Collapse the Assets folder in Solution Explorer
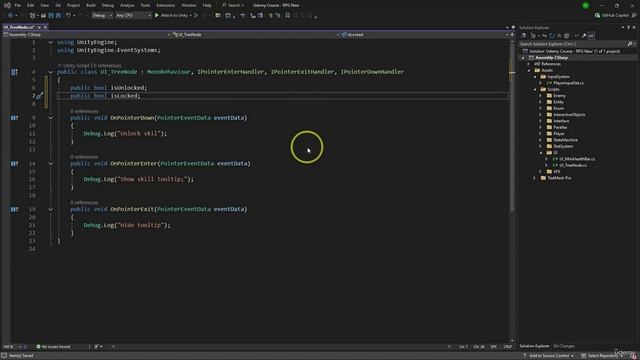Image resolution: width=640 pixels, height=360 pixels. click(529, 71)
